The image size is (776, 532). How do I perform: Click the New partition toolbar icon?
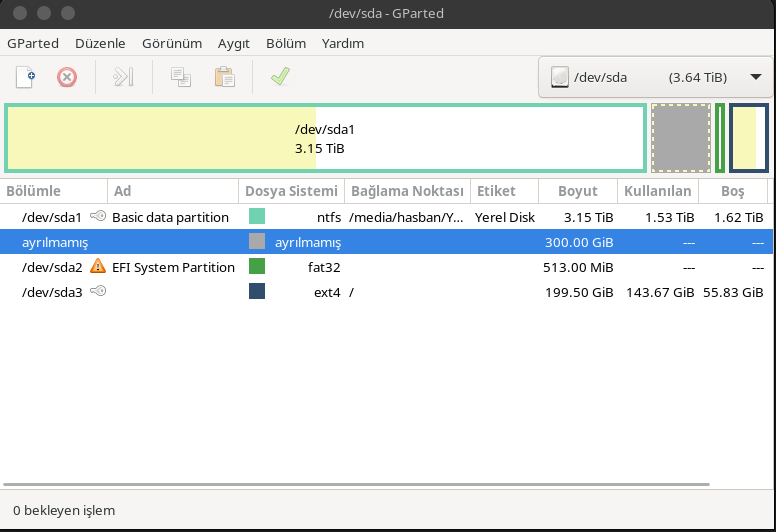[25, 77]
